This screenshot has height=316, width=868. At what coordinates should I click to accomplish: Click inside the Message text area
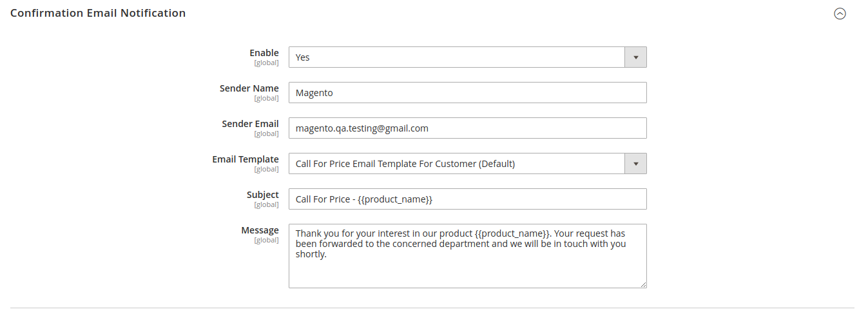467,268
